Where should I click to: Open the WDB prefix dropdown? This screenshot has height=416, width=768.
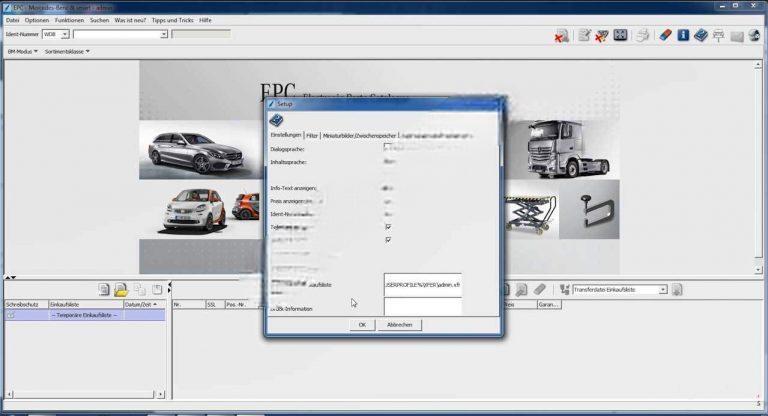click(x=64, y=34)
